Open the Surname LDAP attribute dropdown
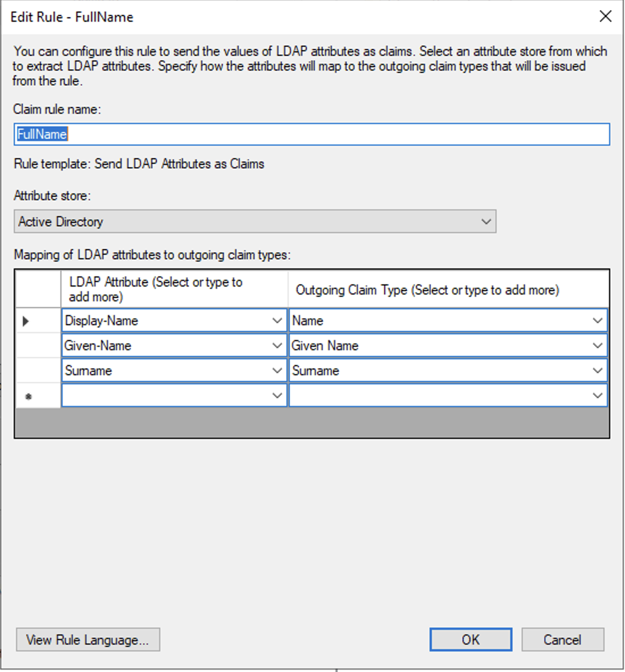The width and height of the screenshot is (625, 672). point(277,371)
